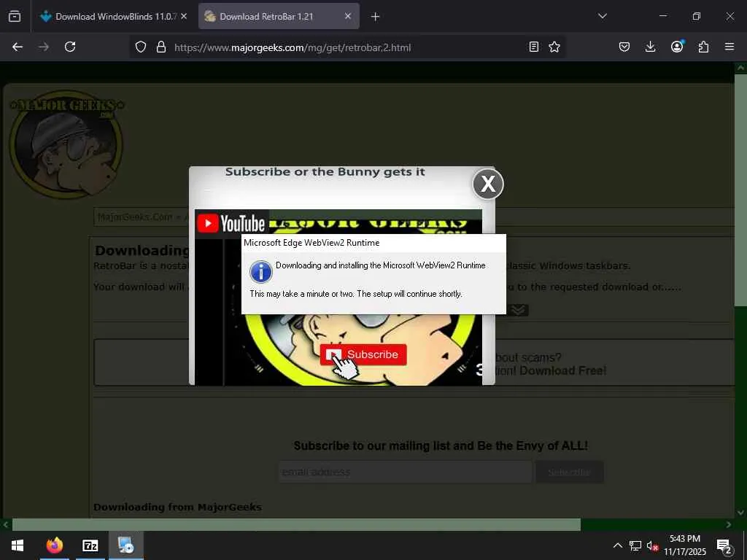This screenshot has width=747, height=560.
Task: Click the scroll left arrow
Action: (6, 525)
